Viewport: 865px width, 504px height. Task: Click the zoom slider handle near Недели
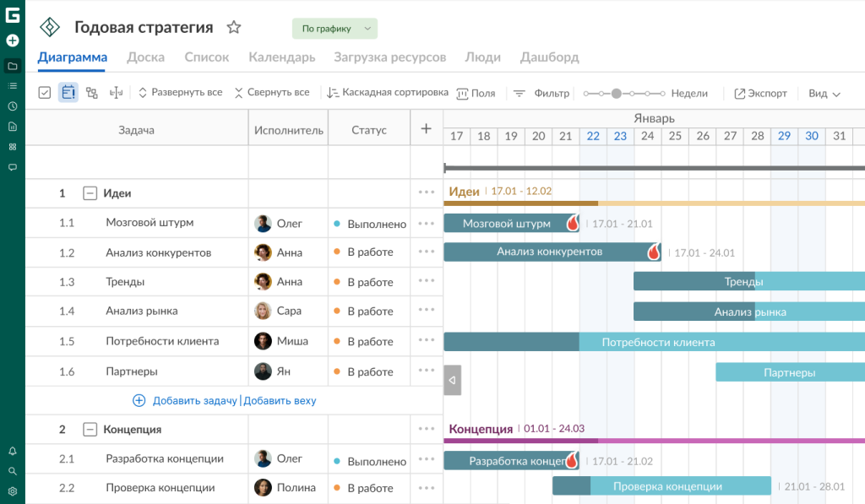click(617, 94)
